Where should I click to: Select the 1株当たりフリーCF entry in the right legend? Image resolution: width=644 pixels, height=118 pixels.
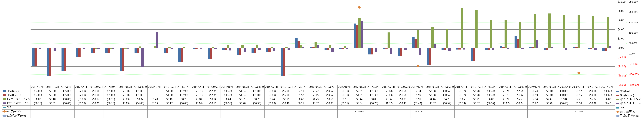click(x=628, y=103)
